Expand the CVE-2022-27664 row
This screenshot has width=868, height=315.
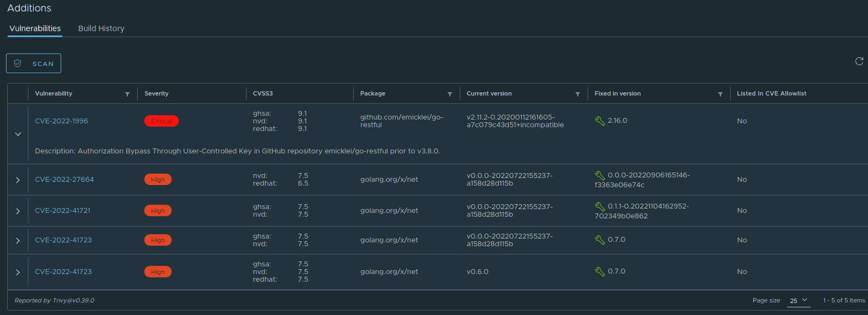18,180
